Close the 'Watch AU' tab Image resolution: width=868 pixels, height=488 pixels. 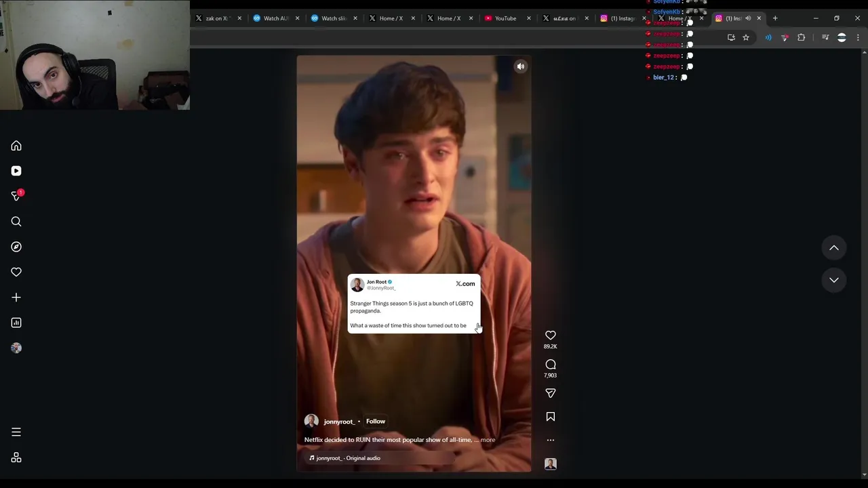click(x=297, y=18)
